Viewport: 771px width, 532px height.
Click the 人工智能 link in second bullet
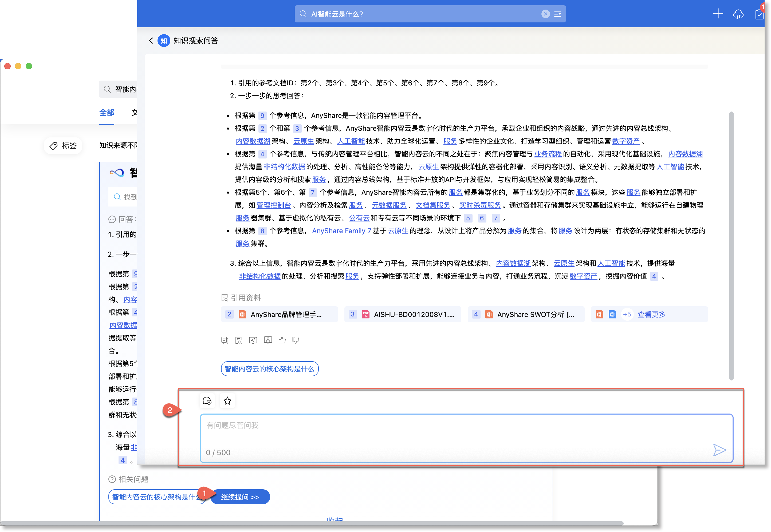pyautogui.click(x=351, y=141)
